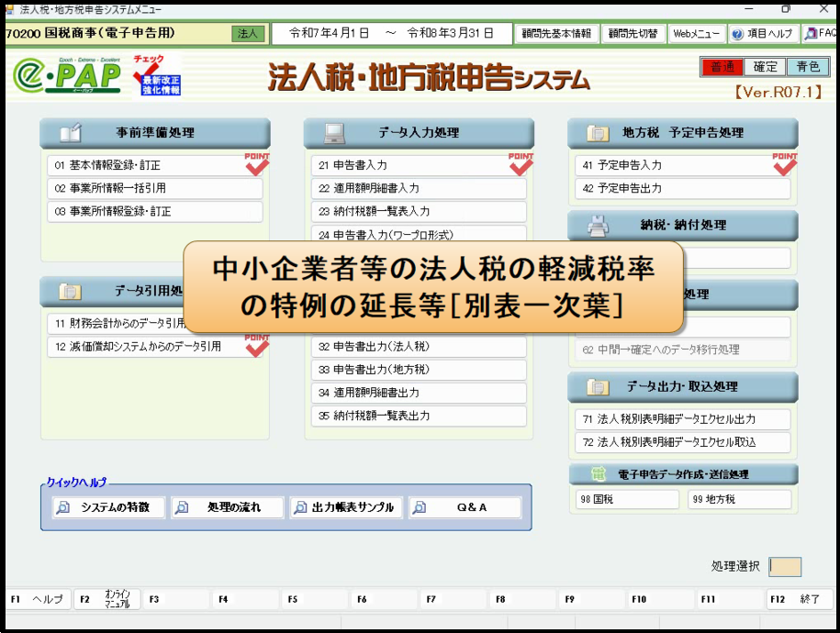Open 62 中間→確定へのデータ移行処理

683,350
